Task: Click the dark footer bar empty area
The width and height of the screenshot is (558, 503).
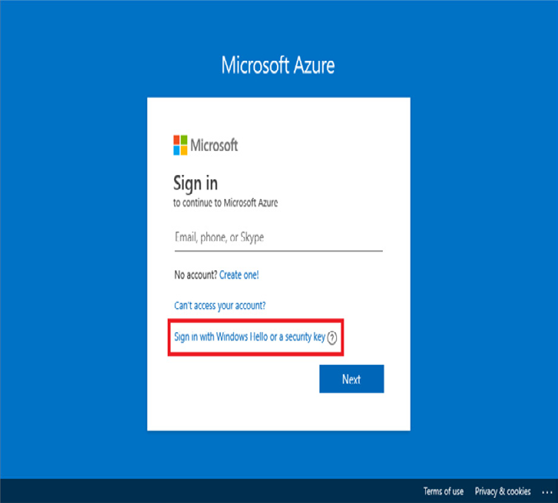Action: [x=214, y=491]
